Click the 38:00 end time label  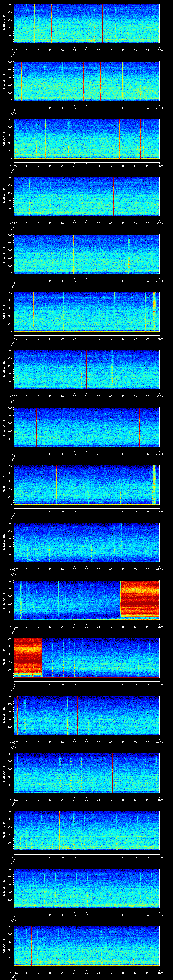tap(159, 396)
